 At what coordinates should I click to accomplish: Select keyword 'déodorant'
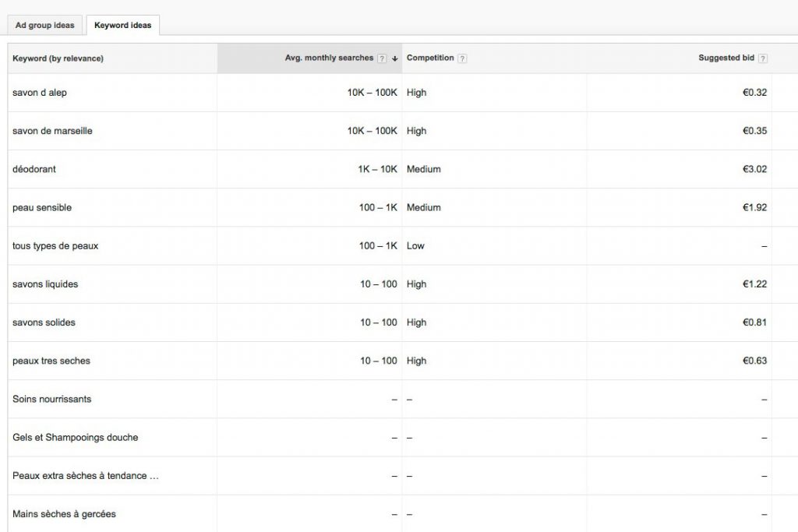click(34, 169)
